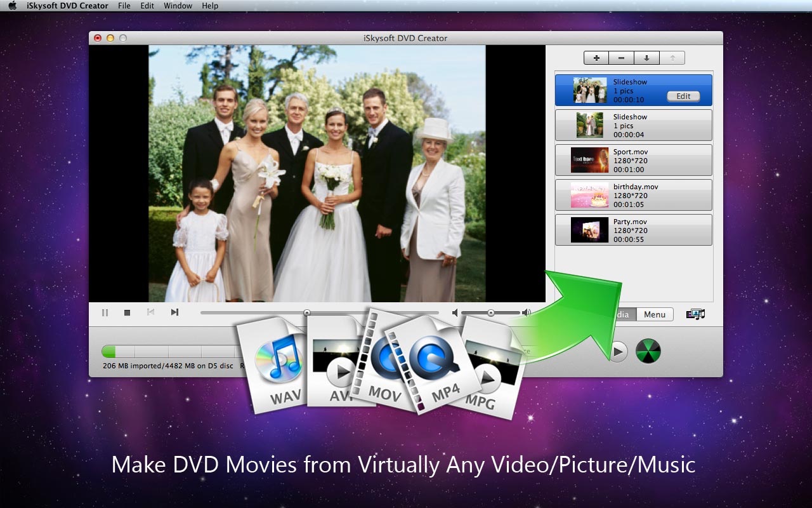Screen dimensions: 812x508
Task: Click the disc capacity progress bar
Action: (168, 351)
